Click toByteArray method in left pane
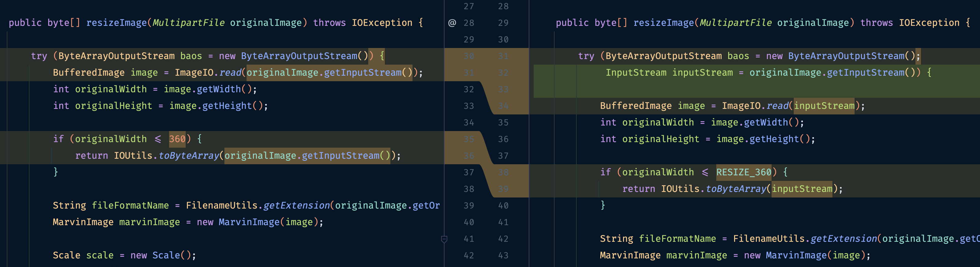The image size is (980, 267). click(189, 155)
